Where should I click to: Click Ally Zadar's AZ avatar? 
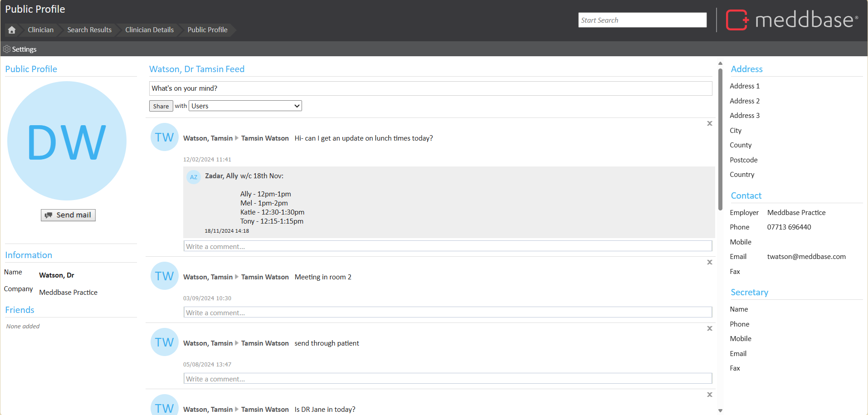[194, 177]
